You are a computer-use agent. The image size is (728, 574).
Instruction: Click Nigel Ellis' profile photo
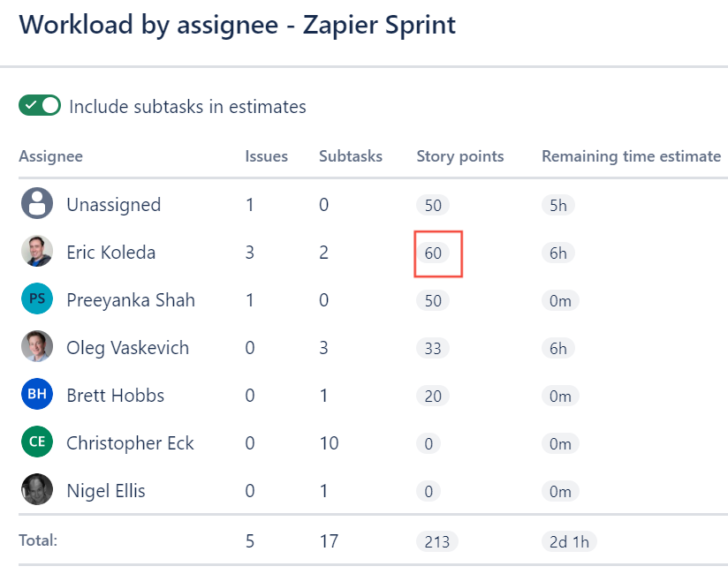pos(37,490)
